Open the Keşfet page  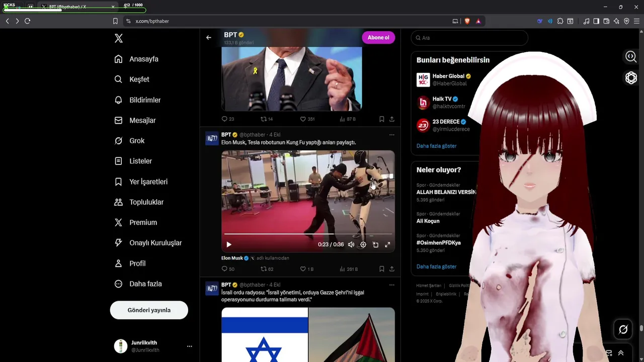click(132, 79)
